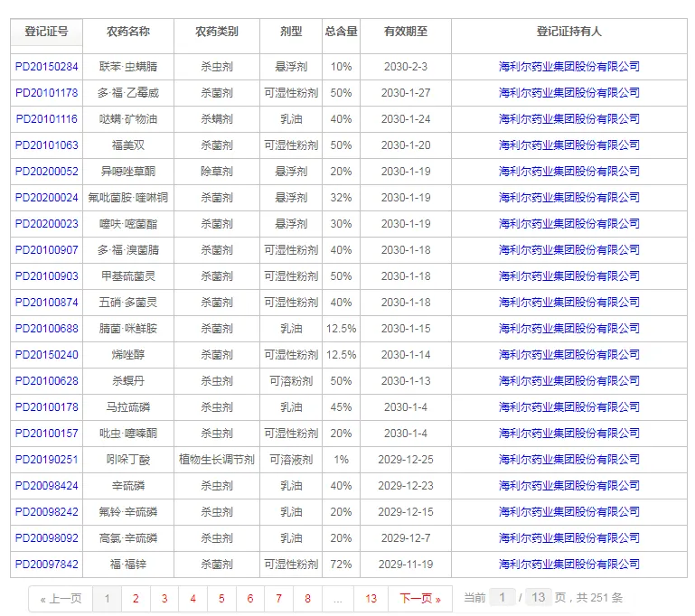Jump to pagination page 2
The image size is (695, 616).
click(136, 599)
